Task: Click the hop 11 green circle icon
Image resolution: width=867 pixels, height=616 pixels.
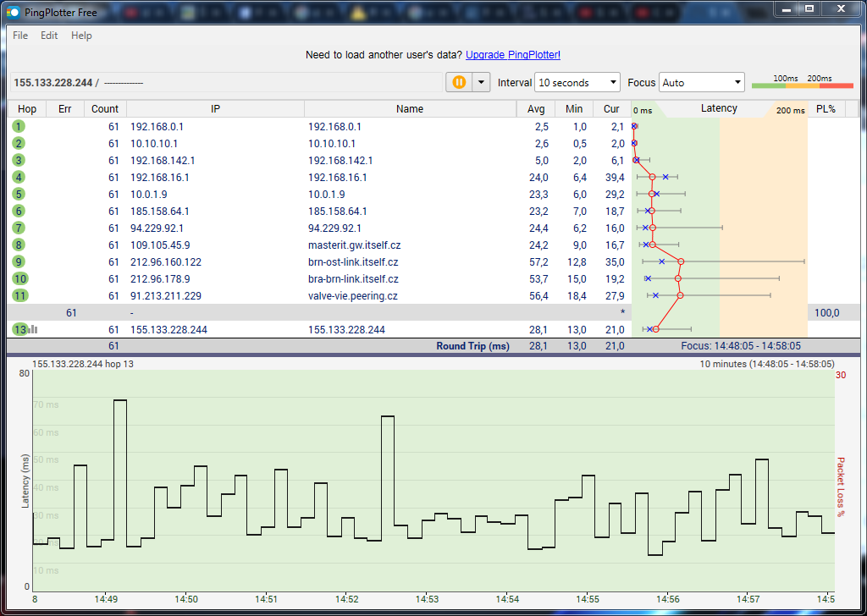Action: point(20,295)
